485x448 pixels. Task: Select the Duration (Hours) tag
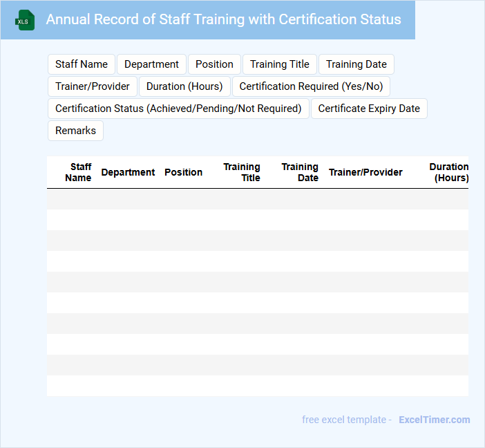pos(184,86)
